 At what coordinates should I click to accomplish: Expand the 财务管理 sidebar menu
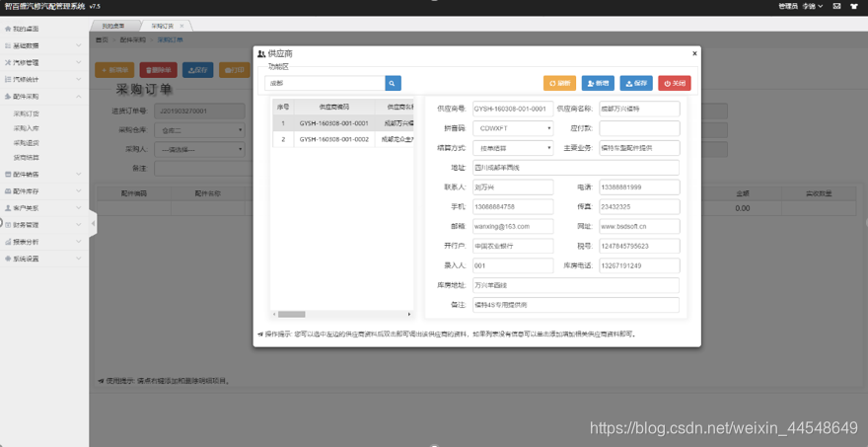click(x=44, y=225)
